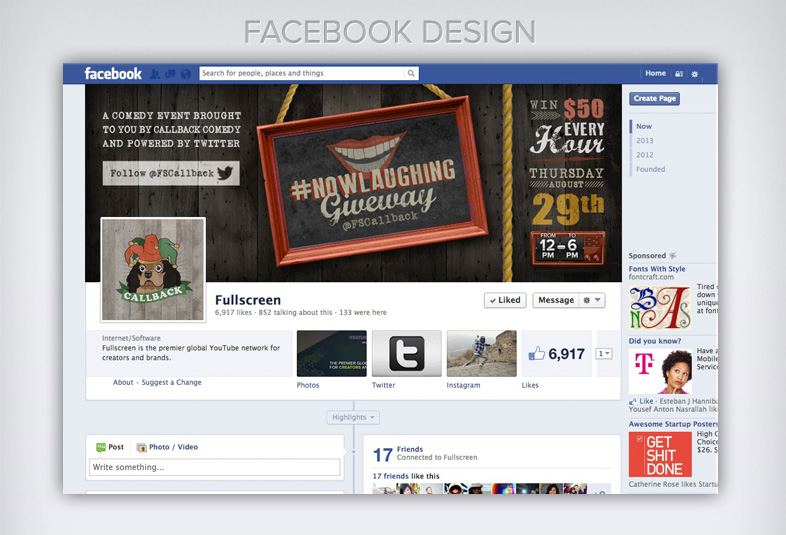
Task: Open Awesome Startup Posters ad title
Action: 673,424
